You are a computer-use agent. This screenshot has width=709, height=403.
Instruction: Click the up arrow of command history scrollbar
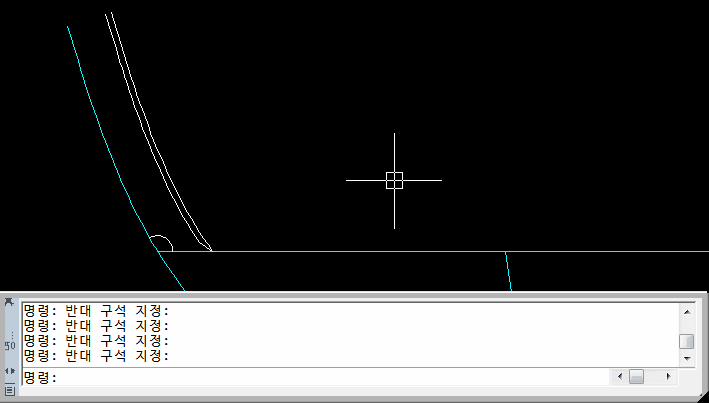tap(687, 312)
